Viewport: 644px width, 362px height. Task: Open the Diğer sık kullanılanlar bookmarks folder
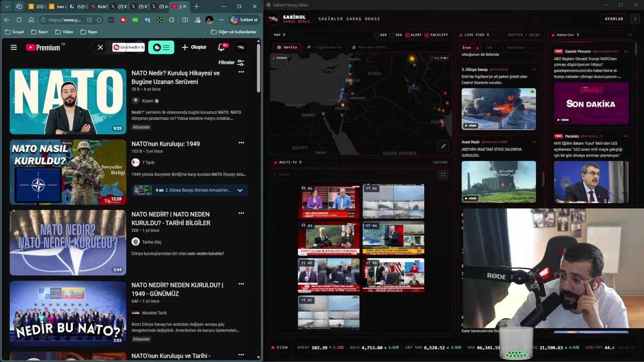click(233, 32)
